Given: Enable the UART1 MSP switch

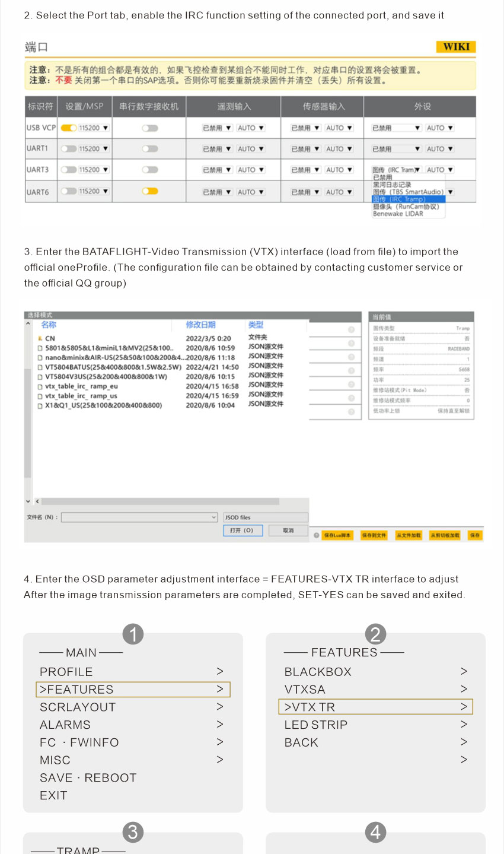Looking at the screenshot, I should pyautogui.click(x=69, y=149).
